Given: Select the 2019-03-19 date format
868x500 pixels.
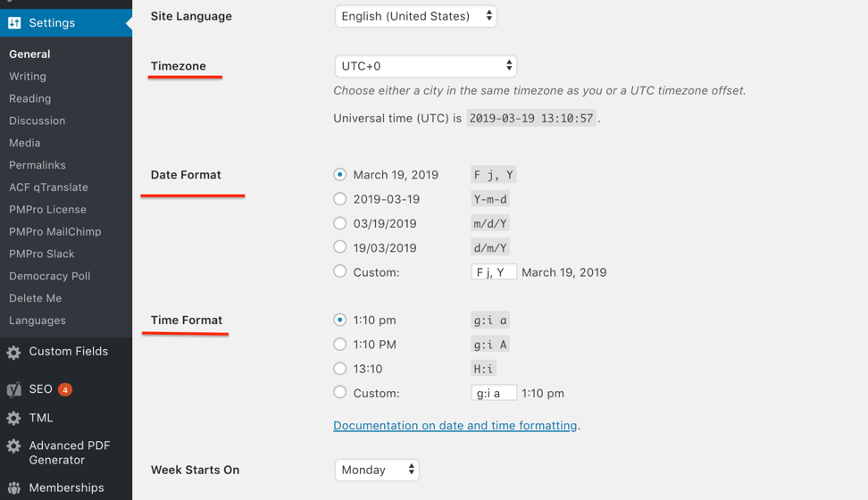Looking at the screenshot, I should [x=340, y=198].
